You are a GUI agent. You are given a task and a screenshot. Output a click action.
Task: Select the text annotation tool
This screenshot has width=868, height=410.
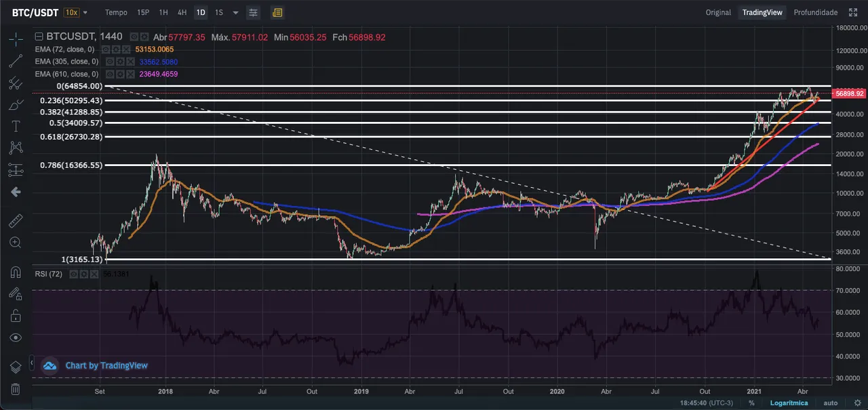click(16, 127)
